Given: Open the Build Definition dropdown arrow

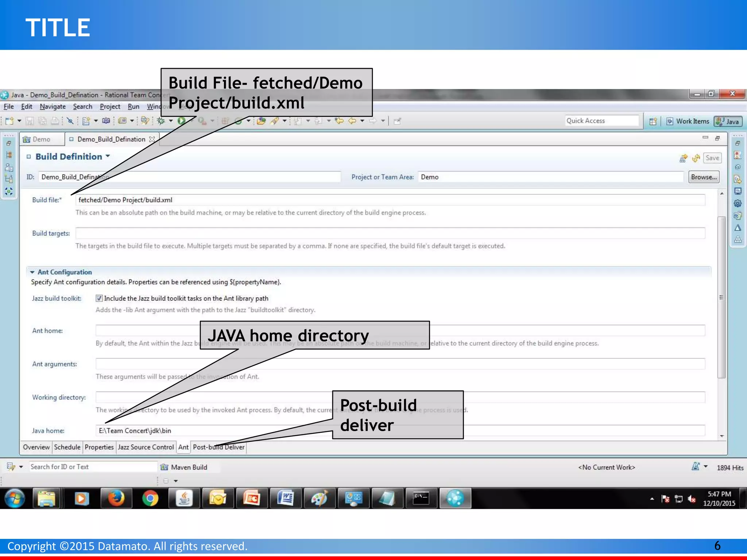Looking at the screenshot, I should (x=108, y=156).
